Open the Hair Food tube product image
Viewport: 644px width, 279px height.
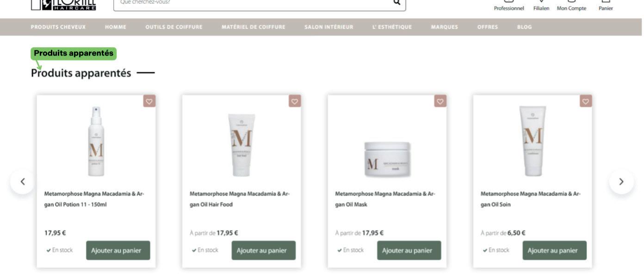click(241, 145)
